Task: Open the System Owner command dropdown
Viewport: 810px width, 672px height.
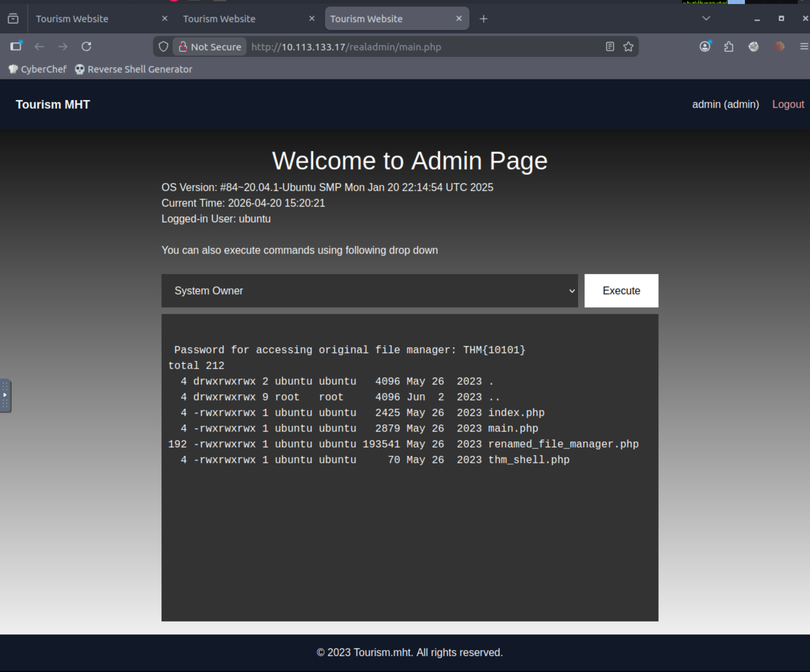Action: [x=370, y=291]
